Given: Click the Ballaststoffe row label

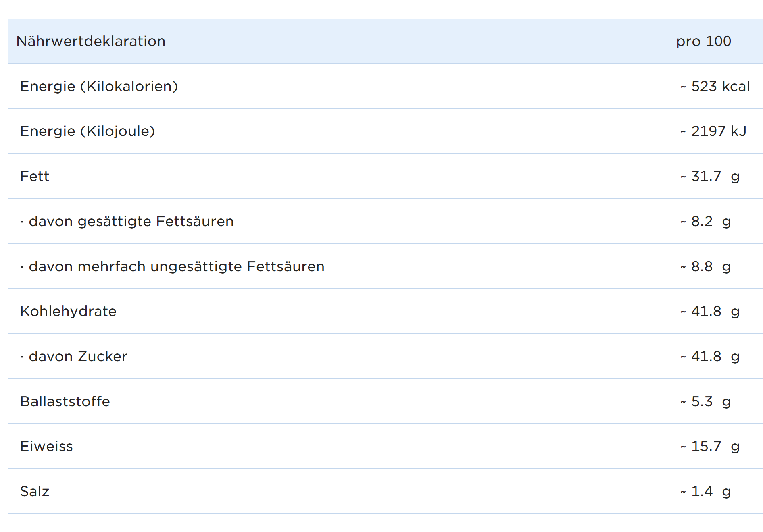Looking at the screenshot, I should pos(65,401).
